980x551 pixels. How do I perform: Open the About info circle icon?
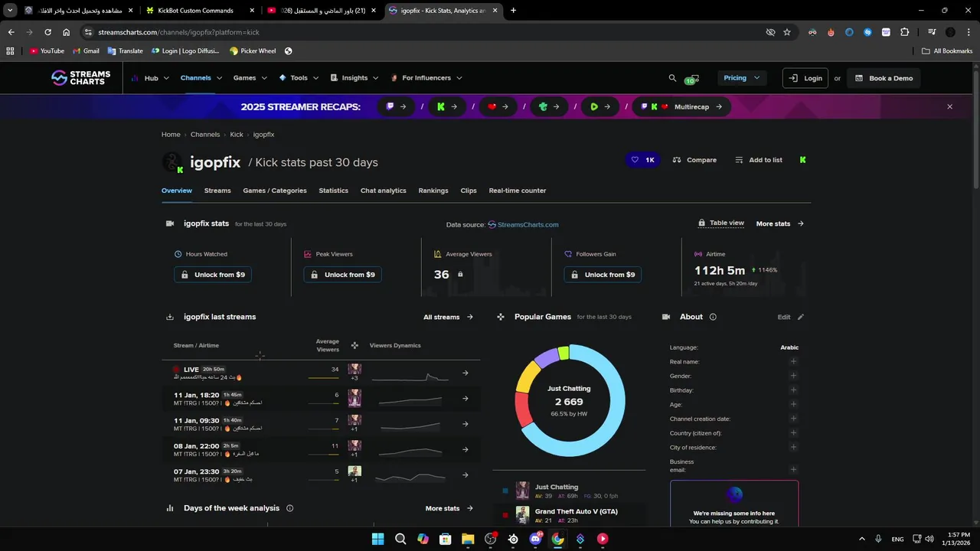[713, 317]
